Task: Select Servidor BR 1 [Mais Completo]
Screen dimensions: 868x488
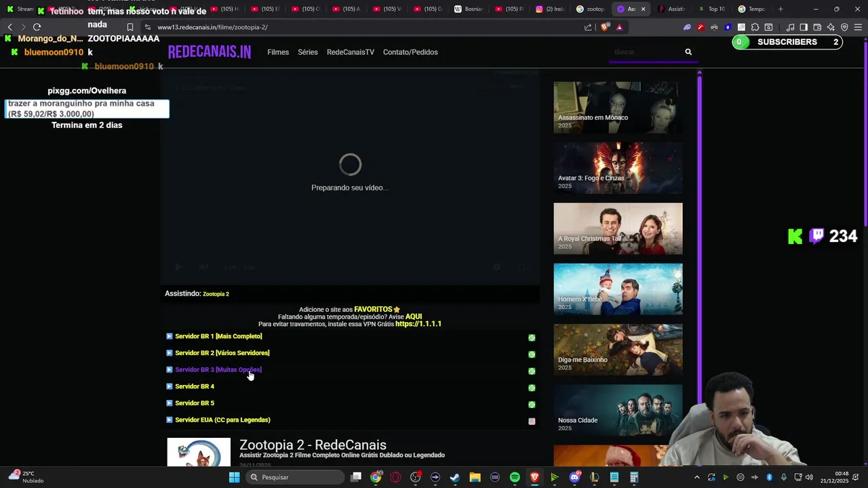Action: point(218,336)
